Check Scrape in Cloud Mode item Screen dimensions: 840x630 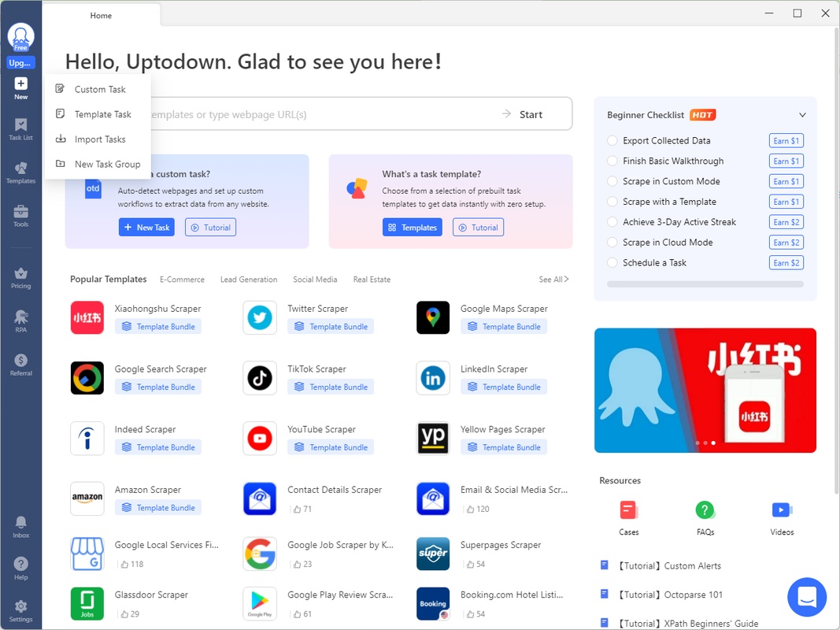(x=612, y=242)
